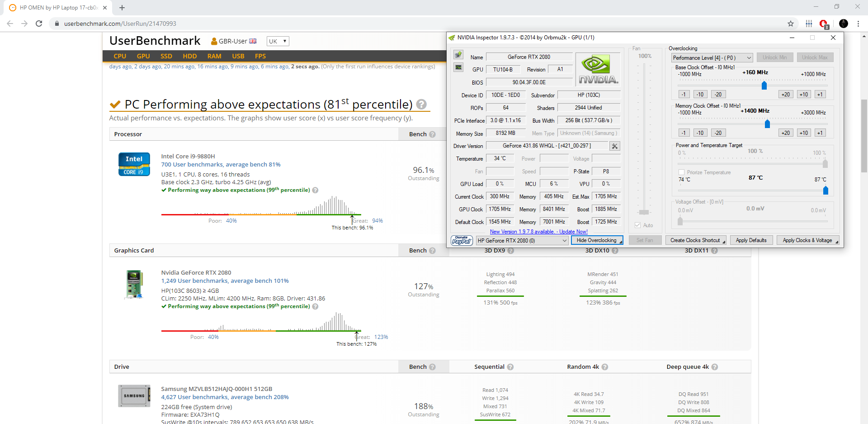Click Base Clock Offset -10 button
868x424 pixels.
tap(700, 95)
